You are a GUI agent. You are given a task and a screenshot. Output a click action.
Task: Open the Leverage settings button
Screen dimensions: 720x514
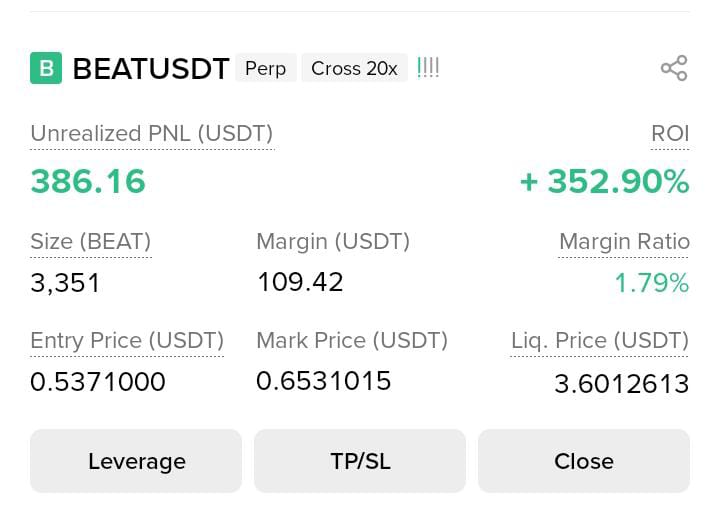[x=136, y=461]
